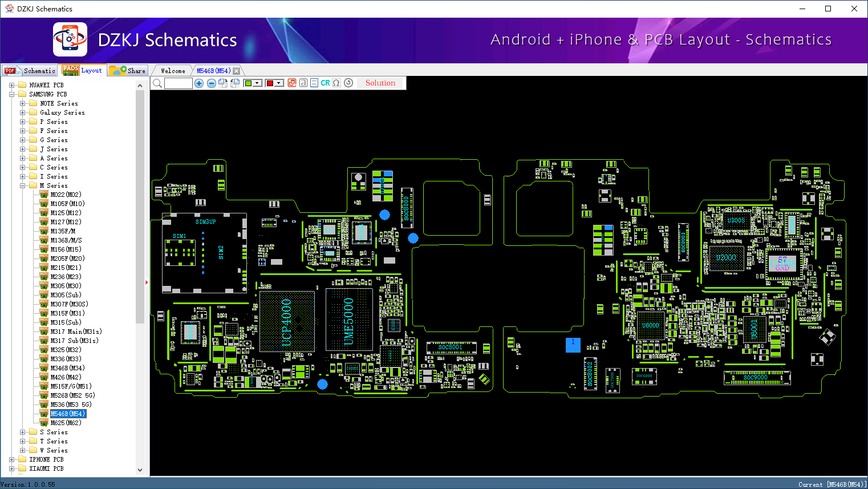Image resolution: width=868 pixels, height=489 pixels.
Task: Click the PADS icon beside M215(M21)
Action: [x=44, y=268]
